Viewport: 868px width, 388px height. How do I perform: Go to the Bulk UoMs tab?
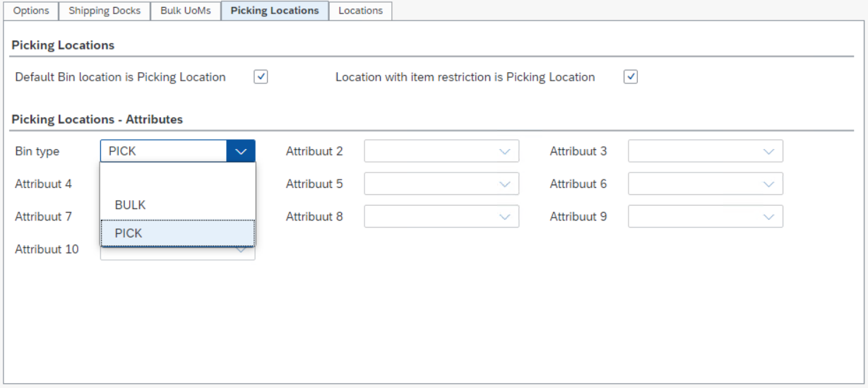[186, 11]
